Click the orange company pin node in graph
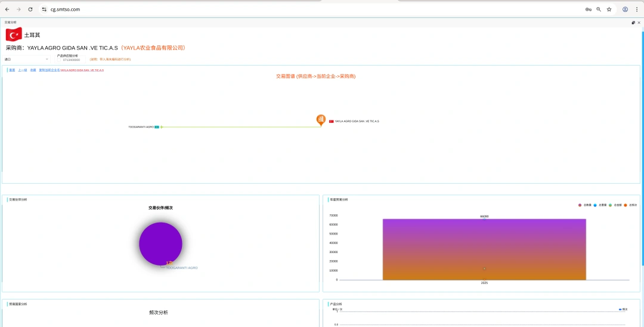The image size is (644, 327). point(321,120)
